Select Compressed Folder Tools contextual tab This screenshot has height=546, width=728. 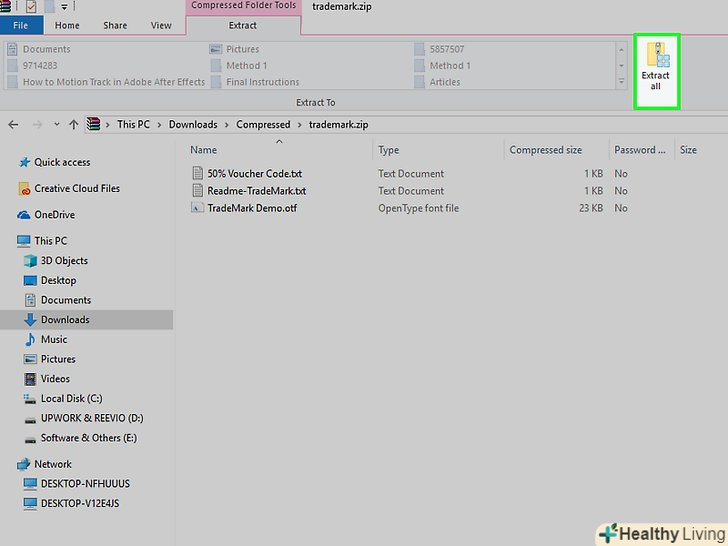tap(243, 6)
